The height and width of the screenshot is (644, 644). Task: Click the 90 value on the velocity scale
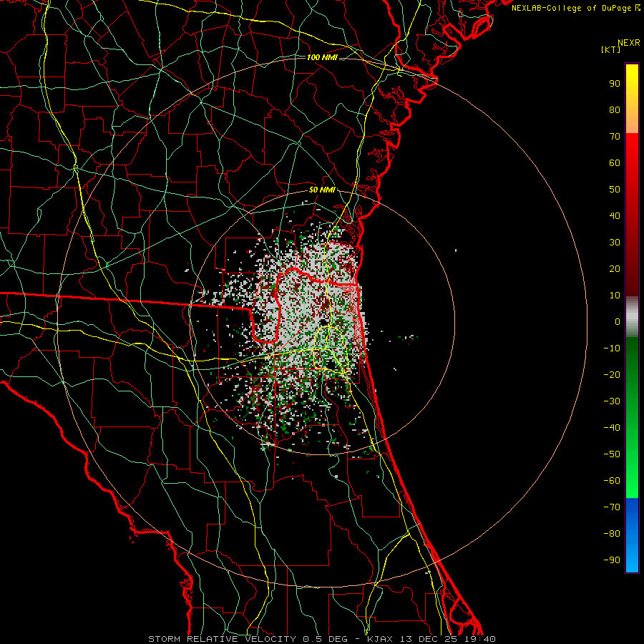tap(615, 84)
